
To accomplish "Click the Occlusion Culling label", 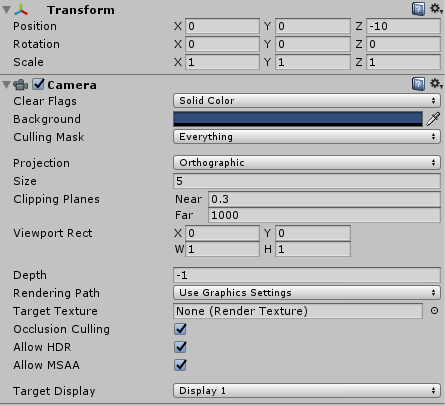I will (x=62, y=329).
